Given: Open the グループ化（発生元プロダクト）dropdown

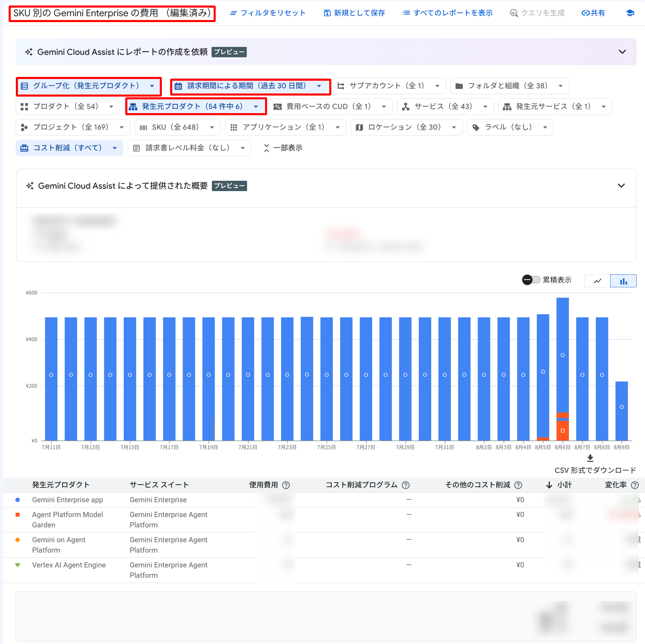Looking at the screenshot, I should [x=89, y=86].
